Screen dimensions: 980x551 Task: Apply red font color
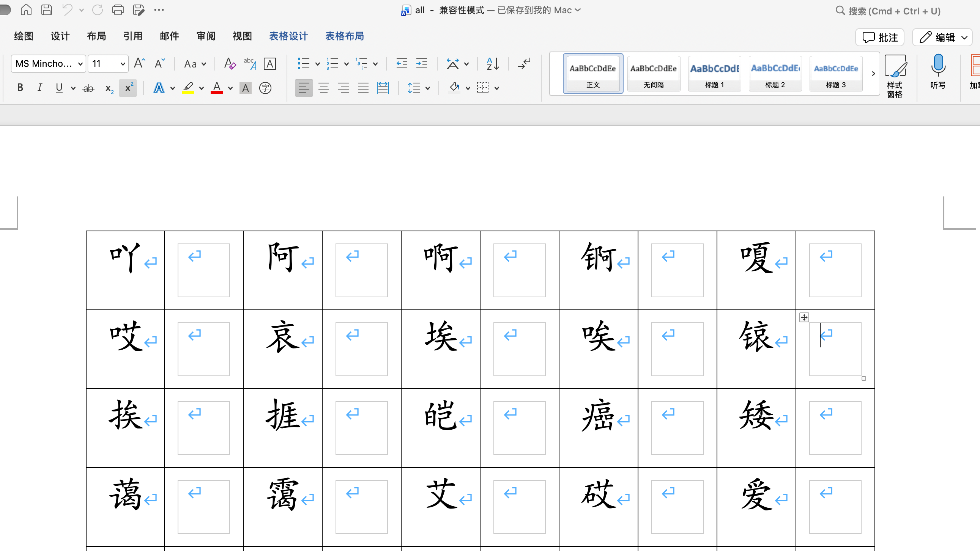point(216,88)
